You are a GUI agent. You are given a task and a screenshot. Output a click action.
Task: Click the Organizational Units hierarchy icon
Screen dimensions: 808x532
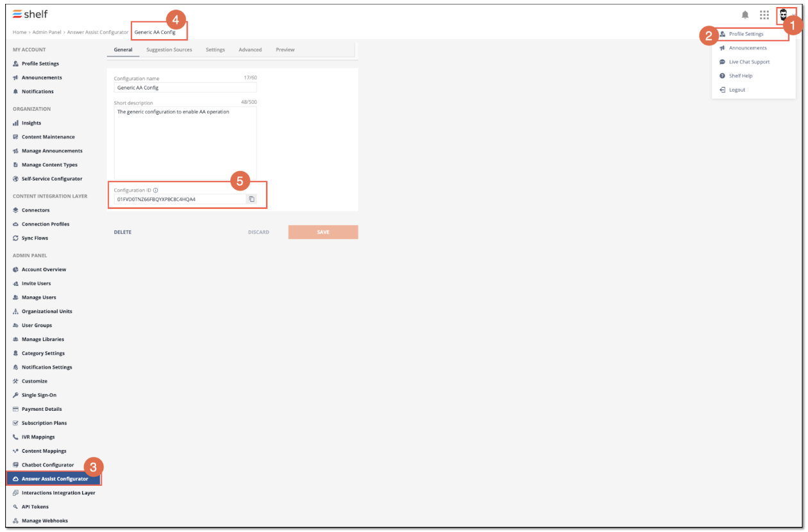point(15,312)
